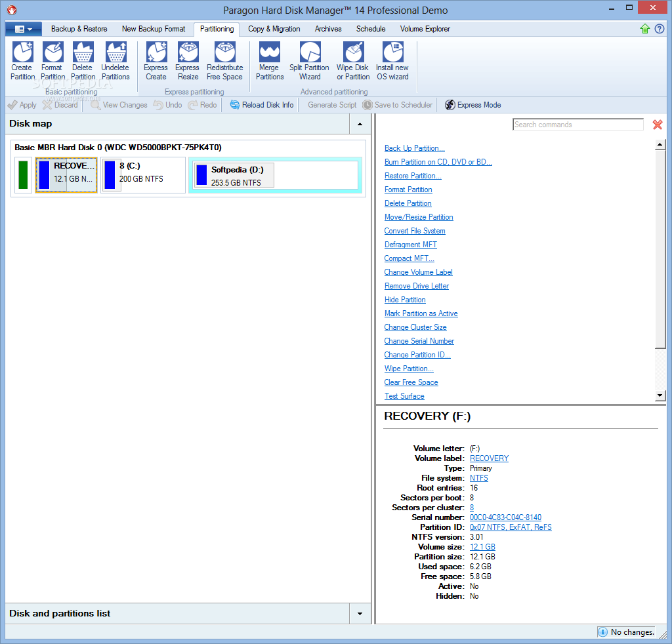The image size is (672, 644).
Task: Clear search with the red X icon
Action: click(658, 125)
